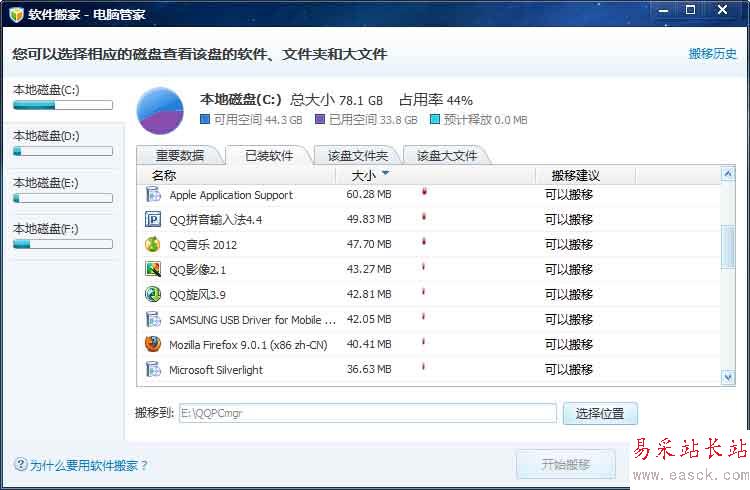The width and height of the screenshot is (750, 490).
Task: Click the QQ拼音输入法4.4 icon
Action: click(x=153, y=219)
